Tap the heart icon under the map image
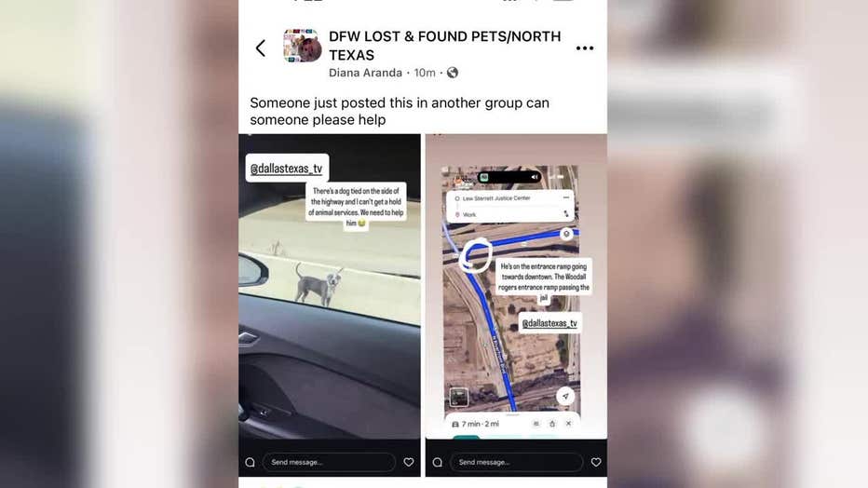This screenshot has height=488, width=868. [x=596, y=462]
